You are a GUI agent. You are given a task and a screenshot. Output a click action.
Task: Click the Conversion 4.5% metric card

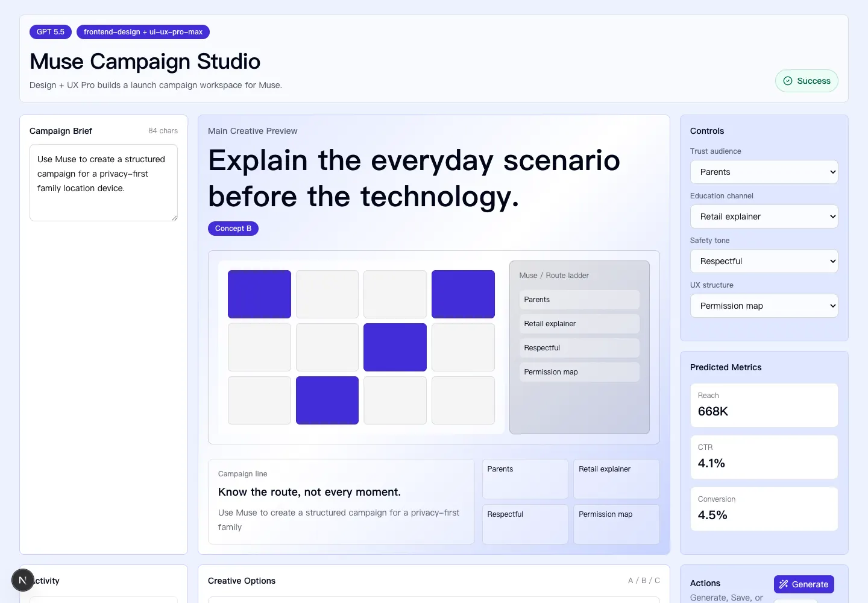click(x=764, y=509)
